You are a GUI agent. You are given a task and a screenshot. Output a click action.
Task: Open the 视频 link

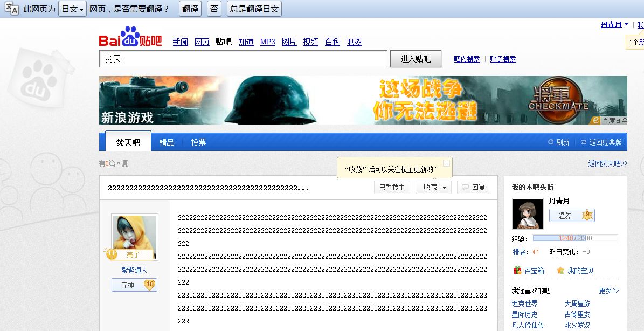310,42
